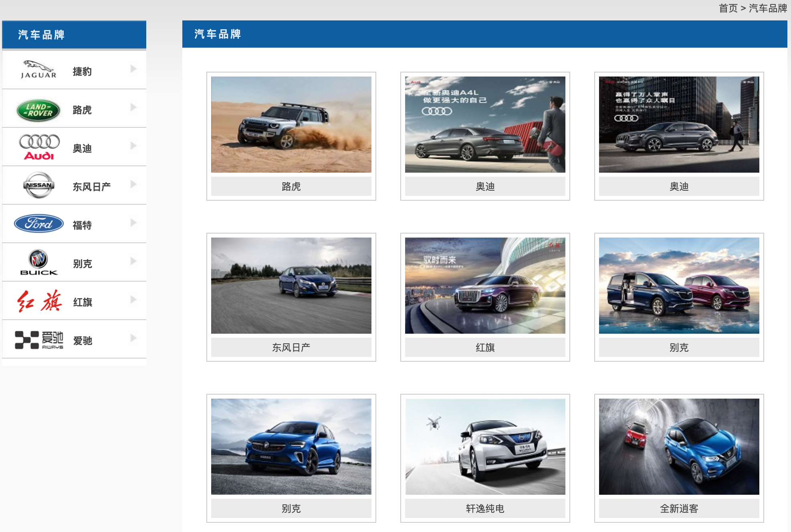Viewport: 791px width, 532px height.
Task: Select the red Hongqi calligraphy logo
Action: point(39,301)
